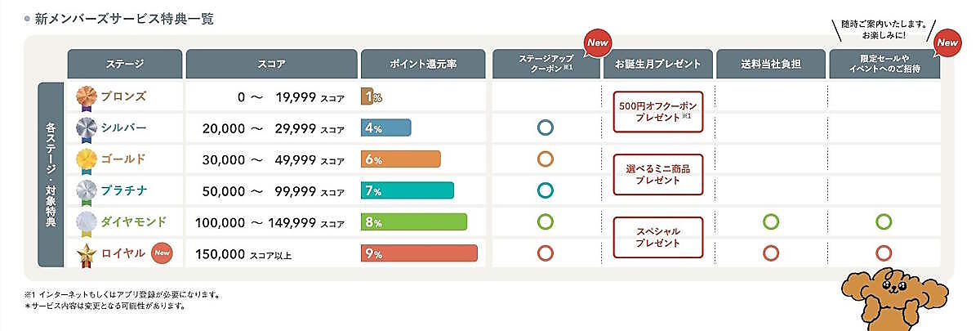Screen dimensions: 980x331
Task: Click the Silver medal icon
Action: pos(86,128)
